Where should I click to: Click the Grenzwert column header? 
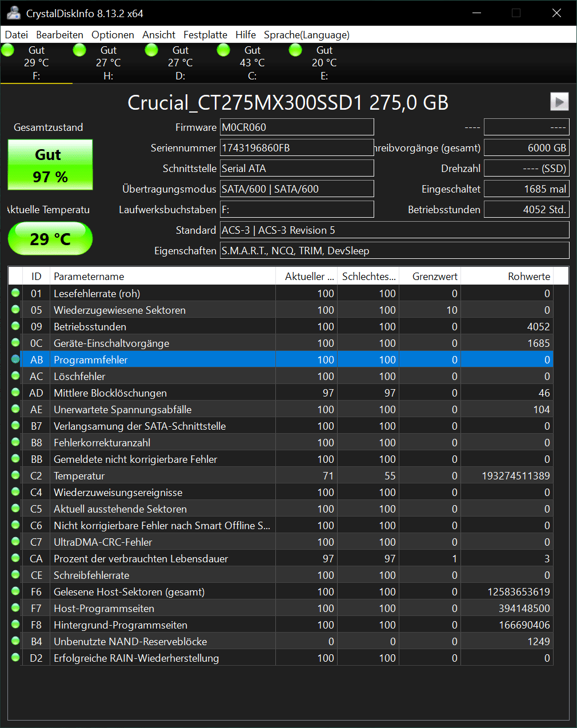[430, 276]
